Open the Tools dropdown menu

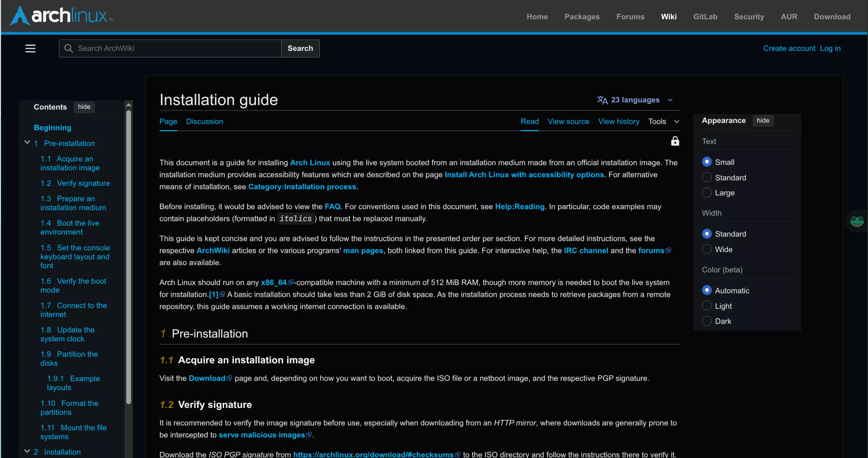663,122
